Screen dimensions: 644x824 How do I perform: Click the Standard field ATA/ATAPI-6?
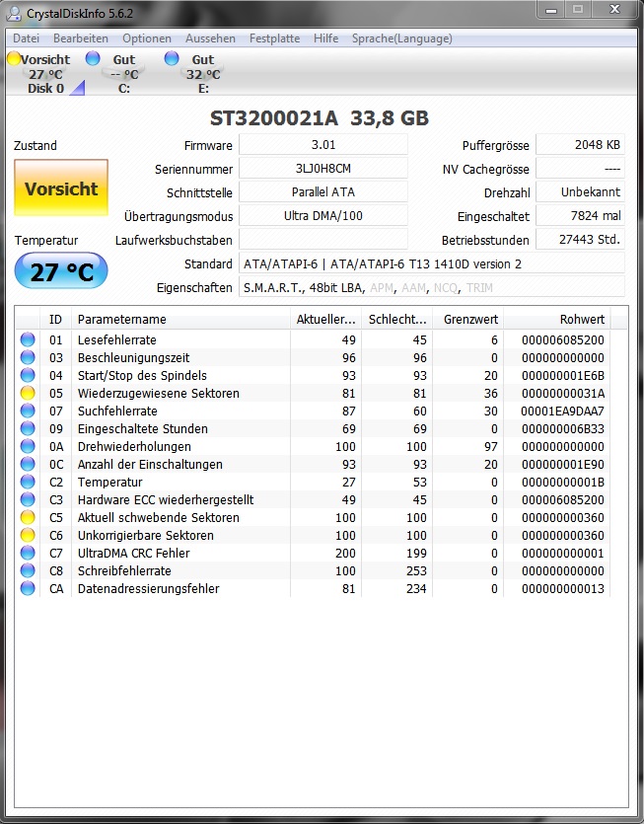[432, 263]
